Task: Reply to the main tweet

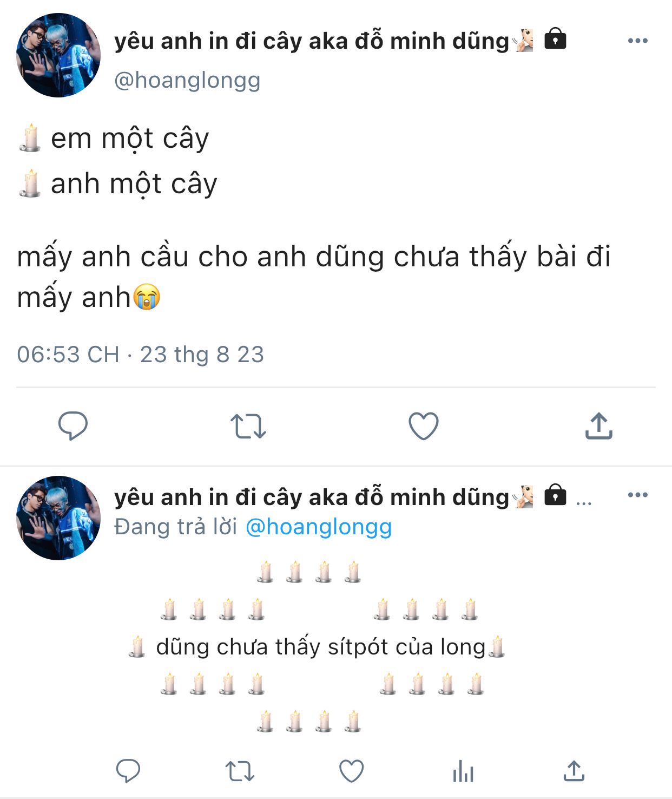Action: [x=73, y=426]
